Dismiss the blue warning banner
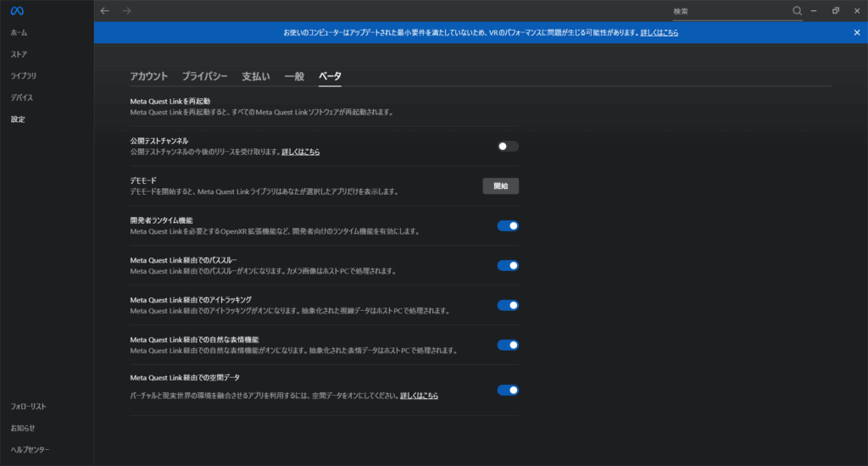Image resolution: width=868 pixels, height=466 pixels. pyautogui.click(x=857, y=33)
